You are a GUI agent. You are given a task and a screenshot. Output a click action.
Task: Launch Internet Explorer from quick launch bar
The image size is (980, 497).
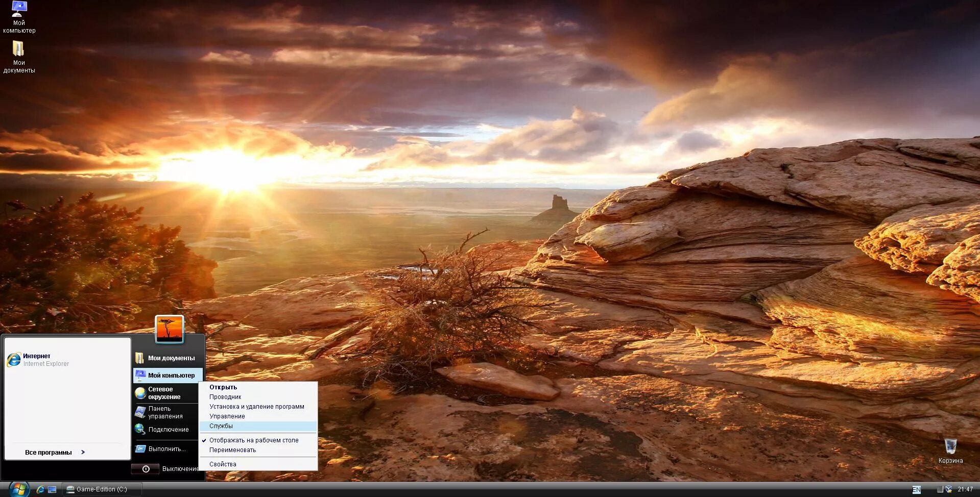tap(40, 489)
